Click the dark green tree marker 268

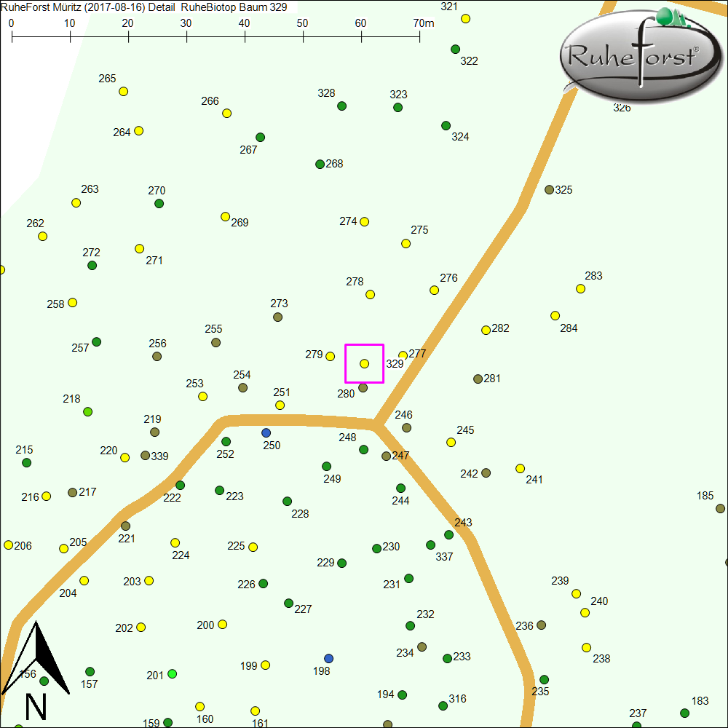pos(320,164)
